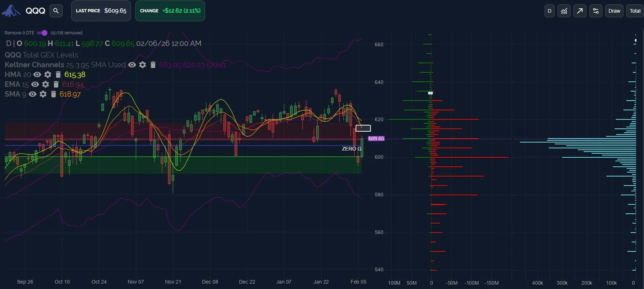Click the 100M gamma axis label
The width and height of the screenshot is (644, 289).
point(394,283)
